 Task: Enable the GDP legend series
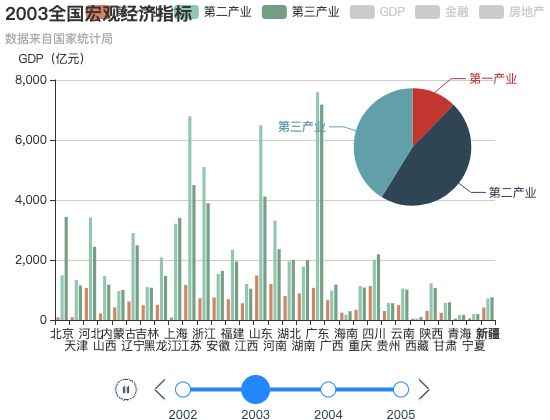[377, 12]
